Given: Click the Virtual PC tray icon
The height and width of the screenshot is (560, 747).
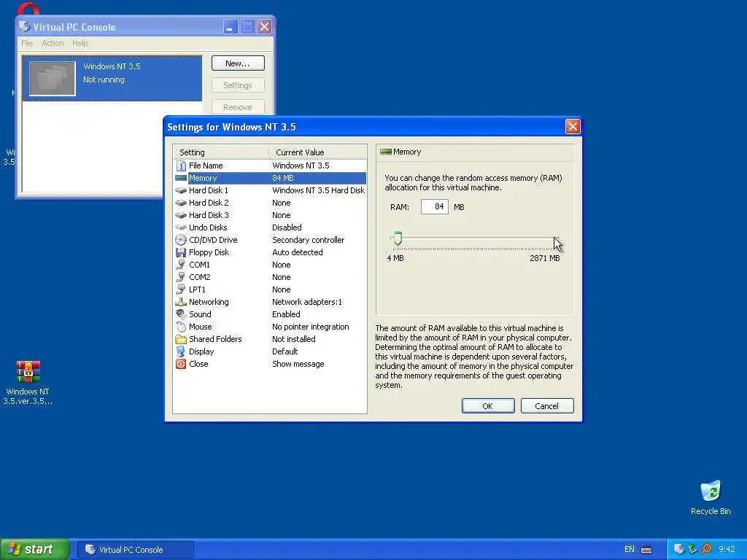Looking at the screenshot, I should tap(679, 549).
